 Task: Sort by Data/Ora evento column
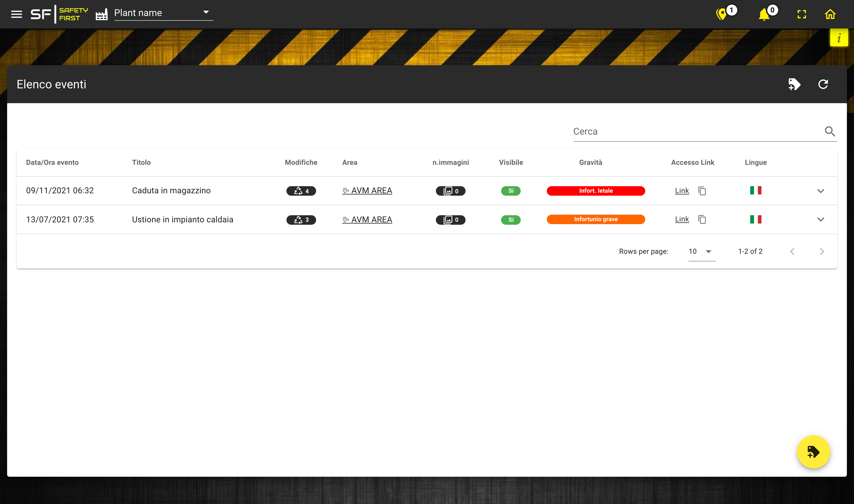pyautogui.click(x=52, y=162)
